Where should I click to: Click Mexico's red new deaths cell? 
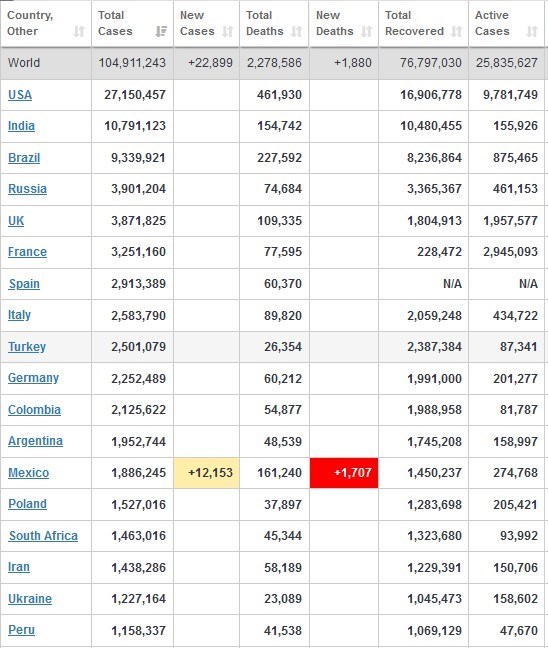tap(344, 473)
